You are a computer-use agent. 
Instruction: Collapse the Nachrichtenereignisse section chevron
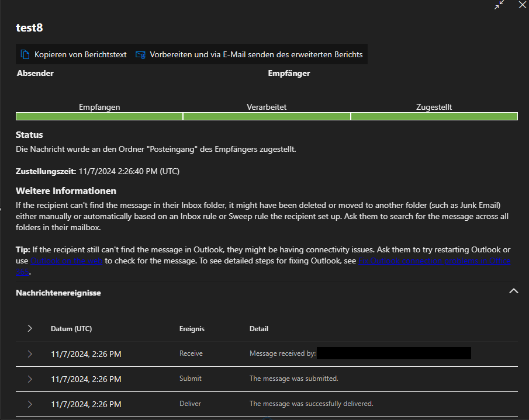pyautogui.click(x=513, y=291)
